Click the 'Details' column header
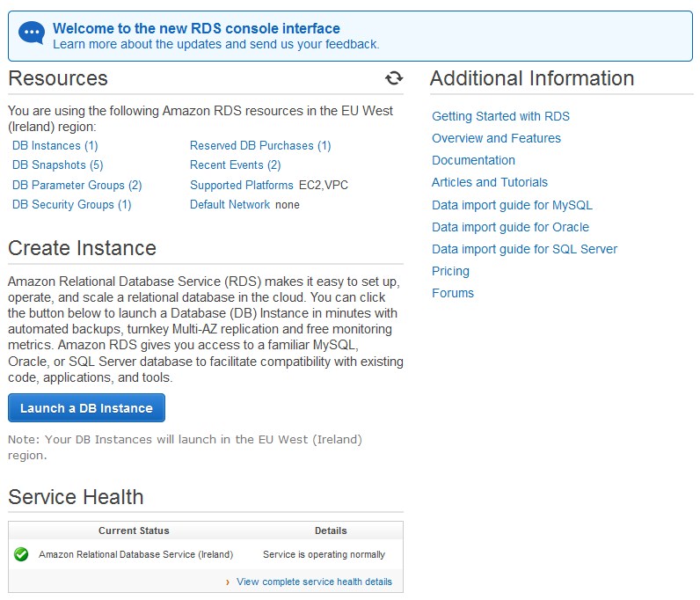 click(331, 530)
